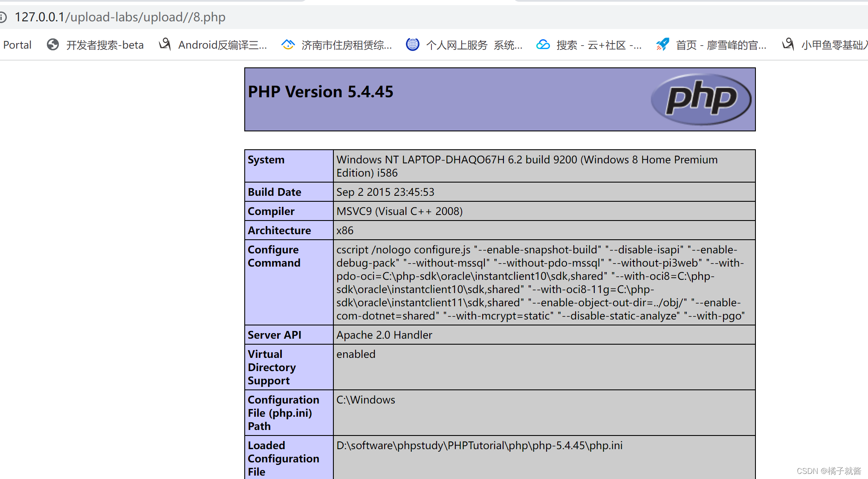Click the Architecture x86 value
This screenshot has height=479, width=868.
click(344, 230)
